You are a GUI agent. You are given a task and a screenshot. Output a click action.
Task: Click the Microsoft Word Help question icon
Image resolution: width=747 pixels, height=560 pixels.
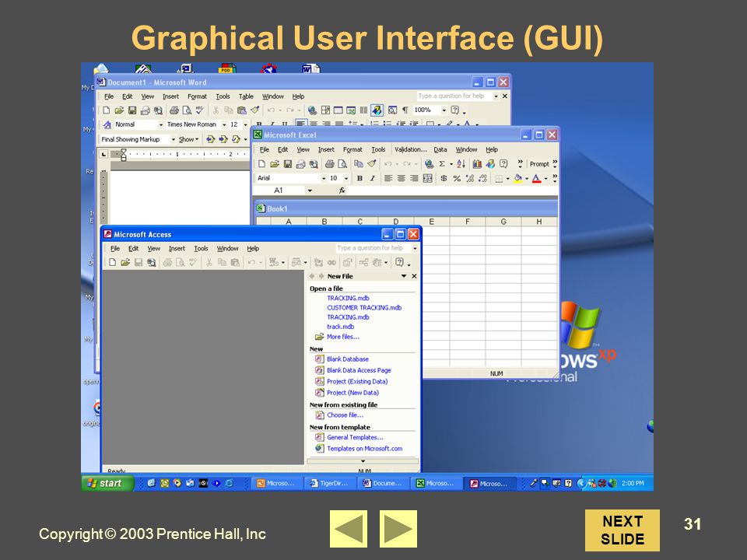pos(455,110)
